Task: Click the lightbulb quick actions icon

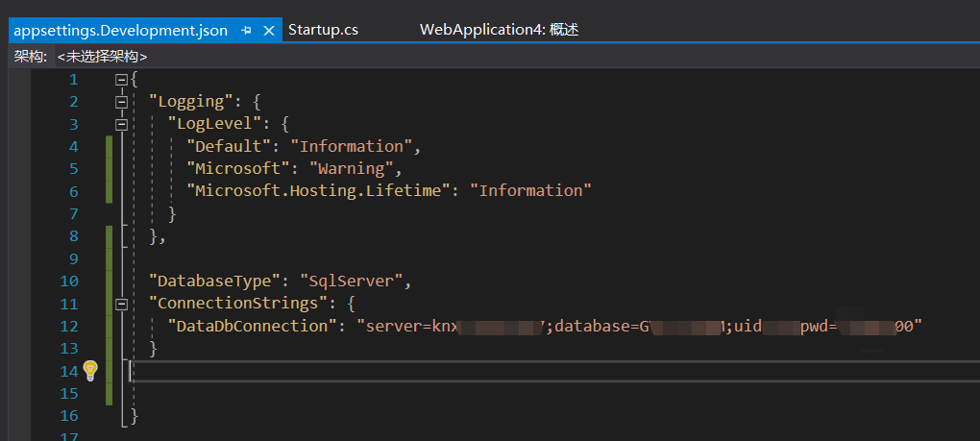Action: click(90, 370)
